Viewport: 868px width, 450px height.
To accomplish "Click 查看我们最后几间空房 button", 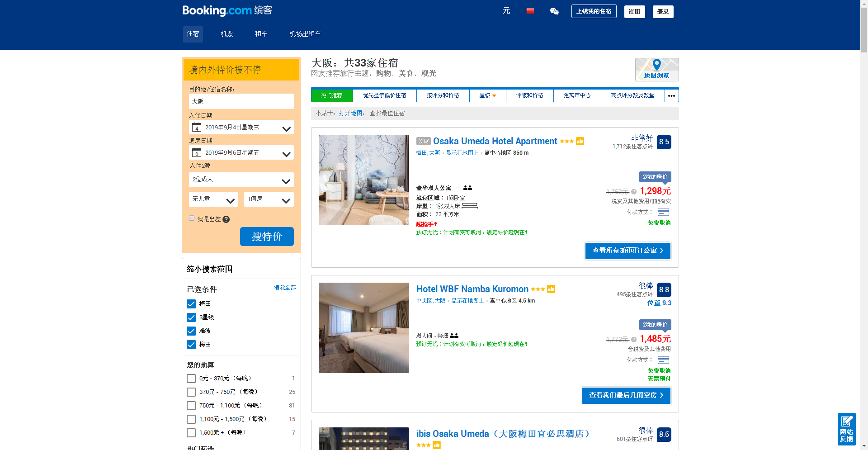I will point(626,395).
